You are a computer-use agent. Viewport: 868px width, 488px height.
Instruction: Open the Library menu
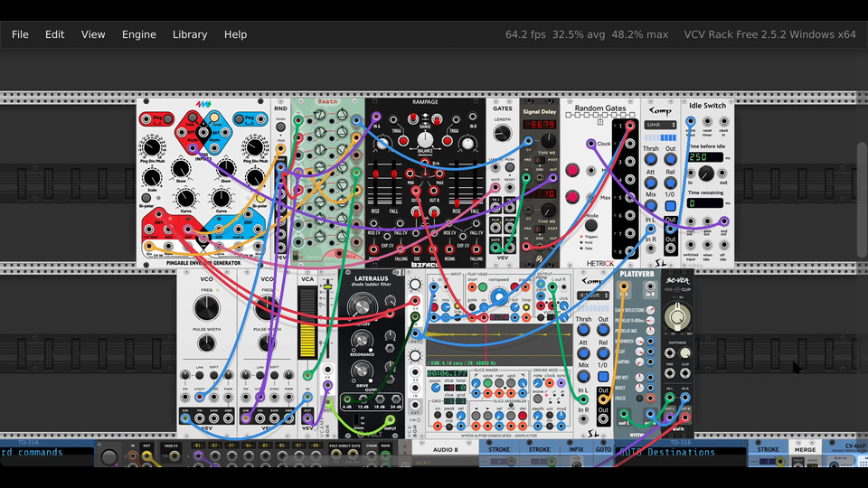click(x=190, y=34)
